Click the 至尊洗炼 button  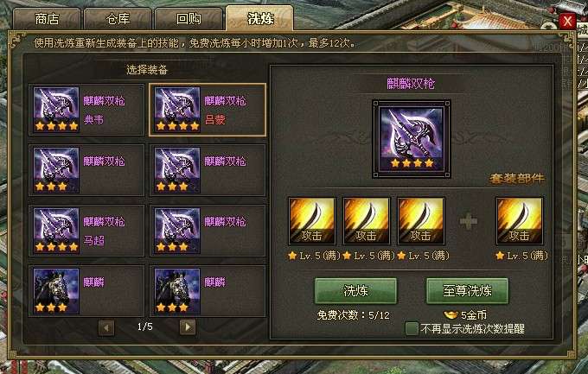pos(467,290)
